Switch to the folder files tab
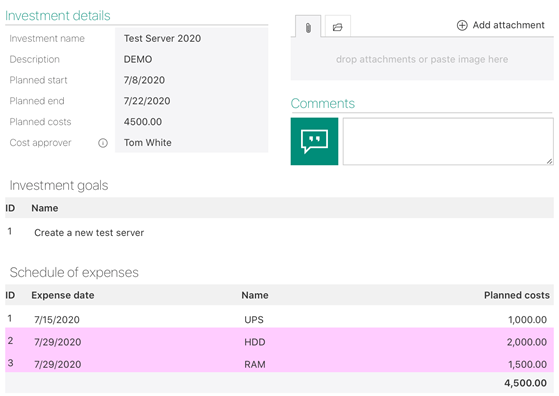 point(337,27)
